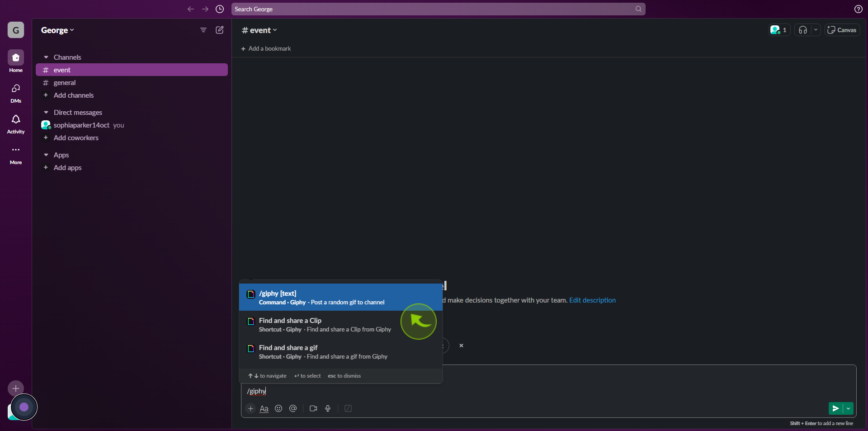This screenshot has width=868, height=431.
Task: Open the event channel header dropdown
Action: click(259, 30)
